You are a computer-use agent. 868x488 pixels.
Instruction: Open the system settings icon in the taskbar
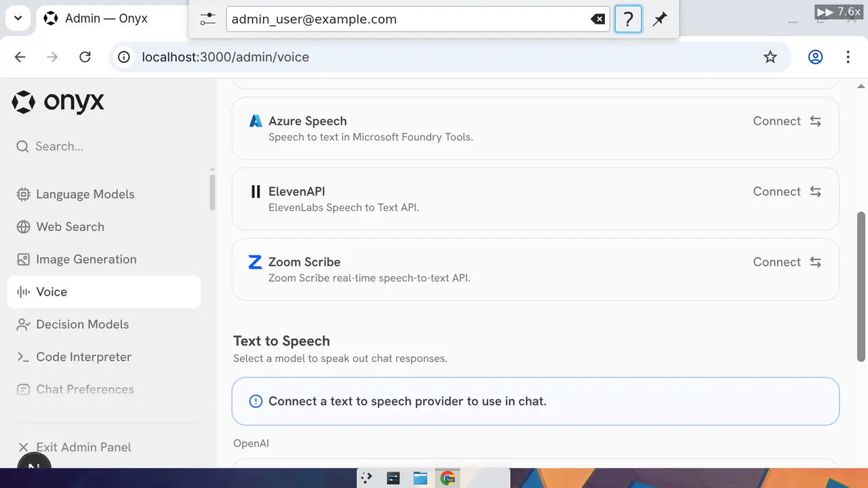(x=393, y=478)
